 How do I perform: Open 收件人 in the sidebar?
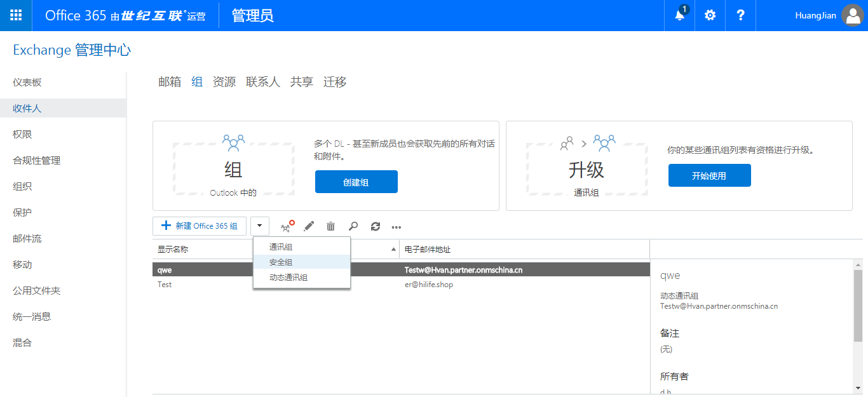coord(63,109)
